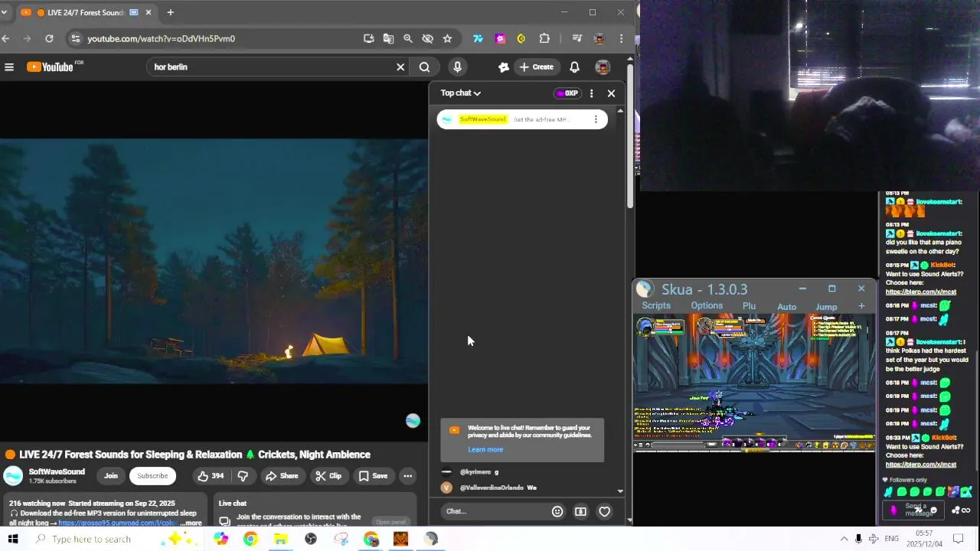Open the gumroad link in description

click(x=118, y=523)
